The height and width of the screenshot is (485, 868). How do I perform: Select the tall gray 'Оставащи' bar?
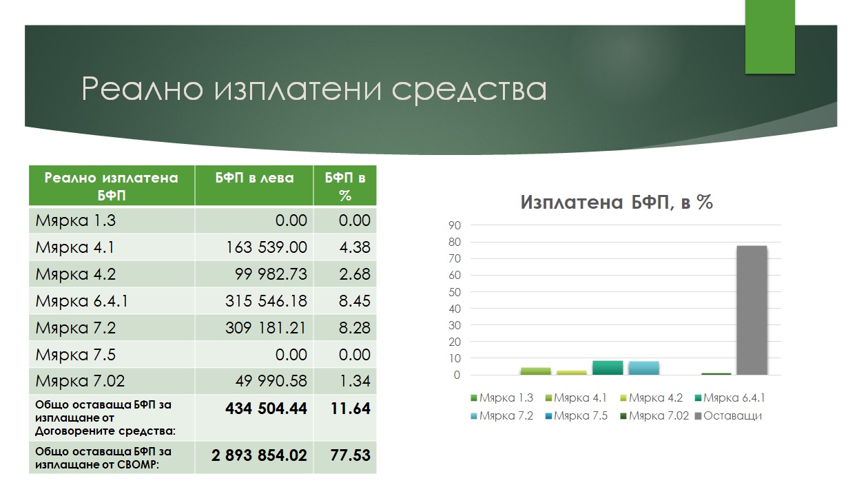pyautogui.click(x=752, y=310)
